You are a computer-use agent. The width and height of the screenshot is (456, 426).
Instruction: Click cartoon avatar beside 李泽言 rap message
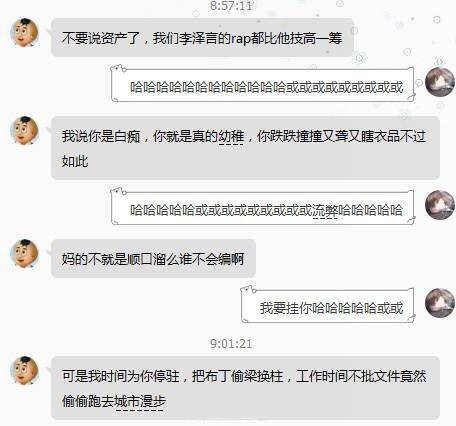click(x=25, y=33)
